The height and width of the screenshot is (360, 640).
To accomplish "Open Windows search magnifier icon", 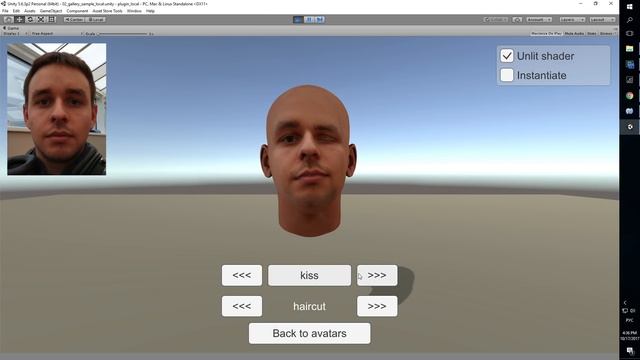I will [x=630, y=20].
